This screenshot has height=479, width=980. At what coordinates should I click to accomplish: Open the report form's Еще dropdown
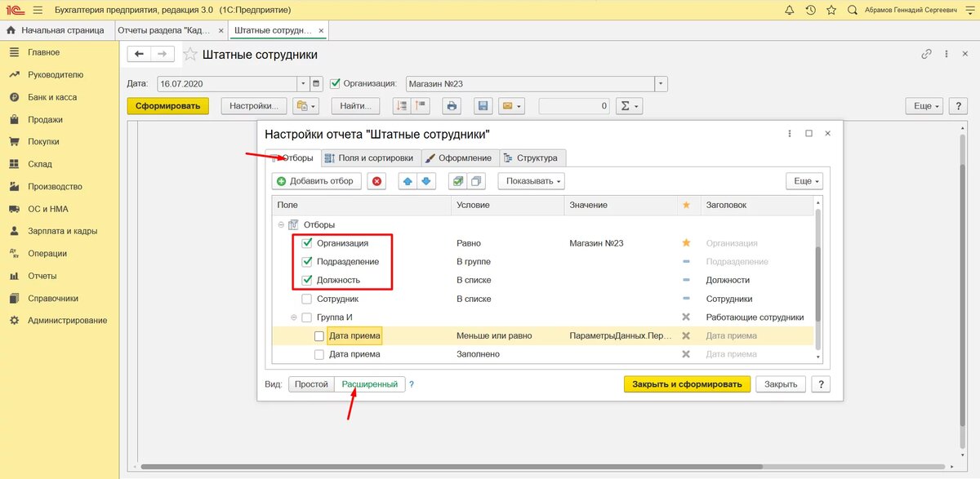click(x=925, y=106)
